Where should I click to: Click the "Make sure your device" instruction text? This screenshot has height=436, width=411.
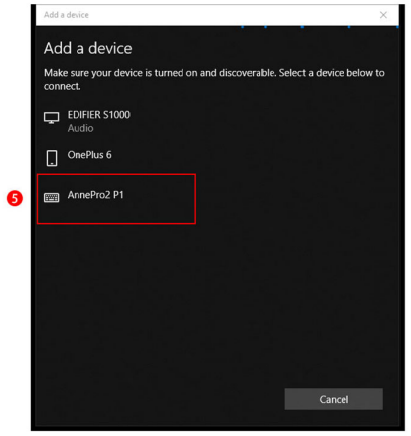click(x=214, y=79)
